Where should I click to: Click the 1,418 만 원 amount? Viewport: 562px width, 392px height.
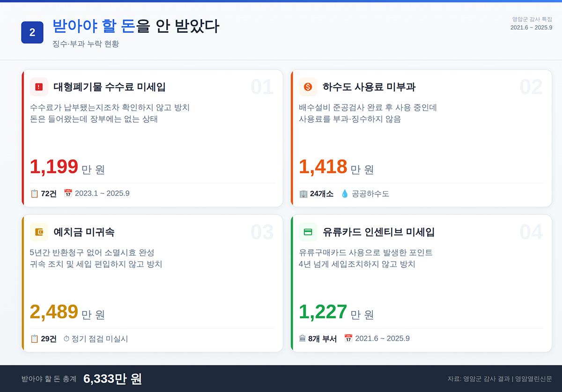[336, 167]
